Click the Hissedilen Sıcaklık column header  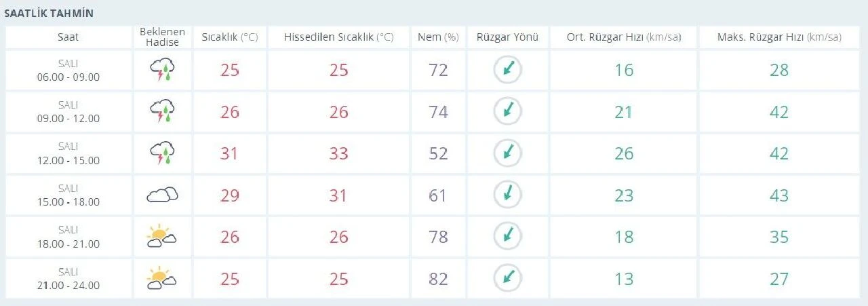click(338, 37)
